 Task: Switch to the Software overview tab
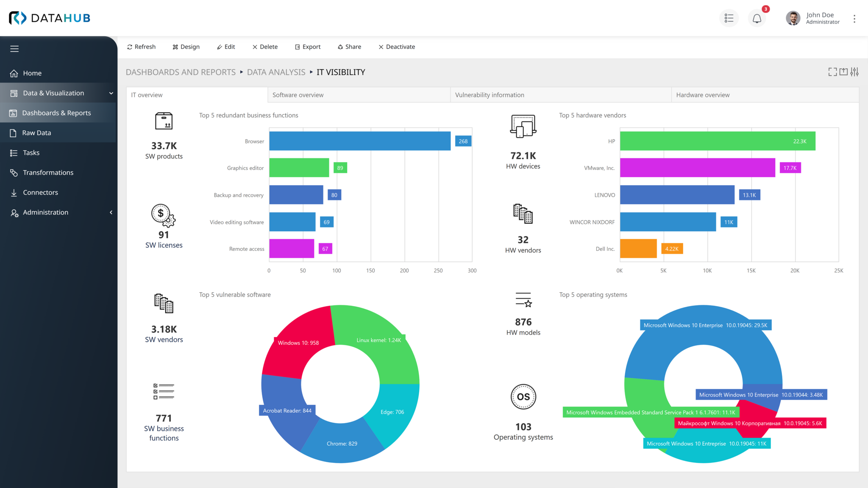pyautogui.click(x=359, y=95)
